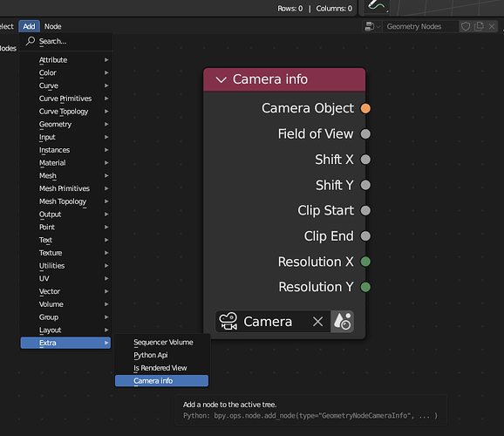Open the node tree browse dropdown
The image size is (504, 436).
pyautogui.click(x=372, y=27)
